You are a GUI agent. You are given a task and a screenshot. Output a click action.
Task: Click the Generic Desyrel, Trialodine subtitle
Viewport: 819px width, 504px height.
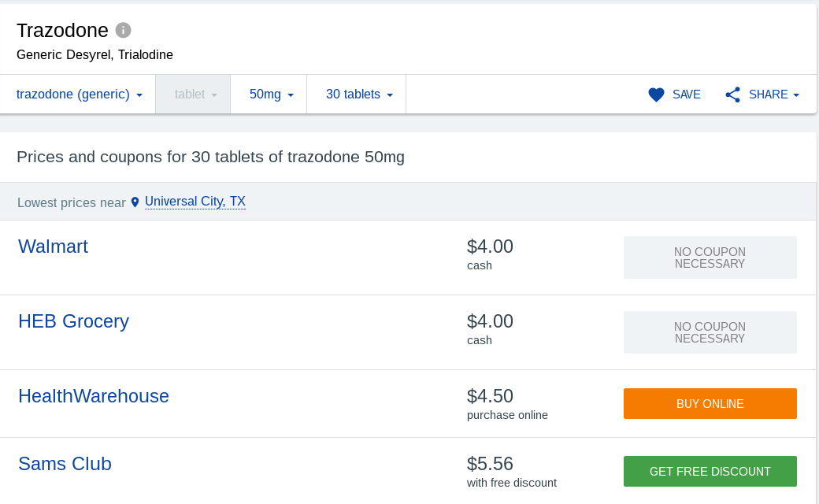click(94, 54)
